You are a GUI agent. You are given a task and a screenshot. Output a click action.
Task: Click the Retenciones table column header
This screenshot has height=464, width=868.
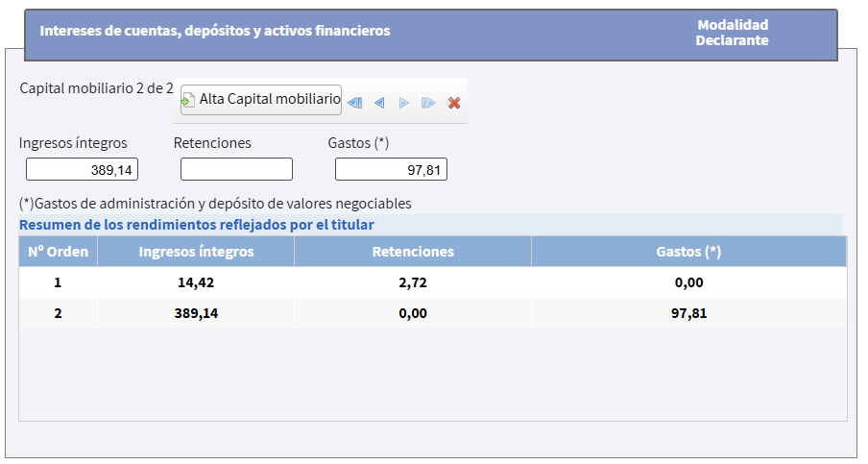[x=413, y=252]
